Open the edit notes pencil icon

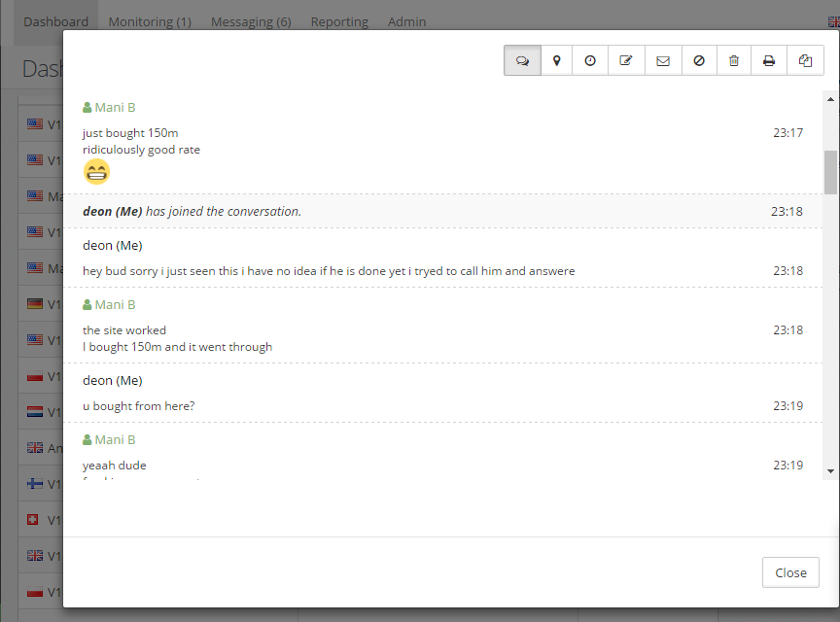tap(626, 60)
